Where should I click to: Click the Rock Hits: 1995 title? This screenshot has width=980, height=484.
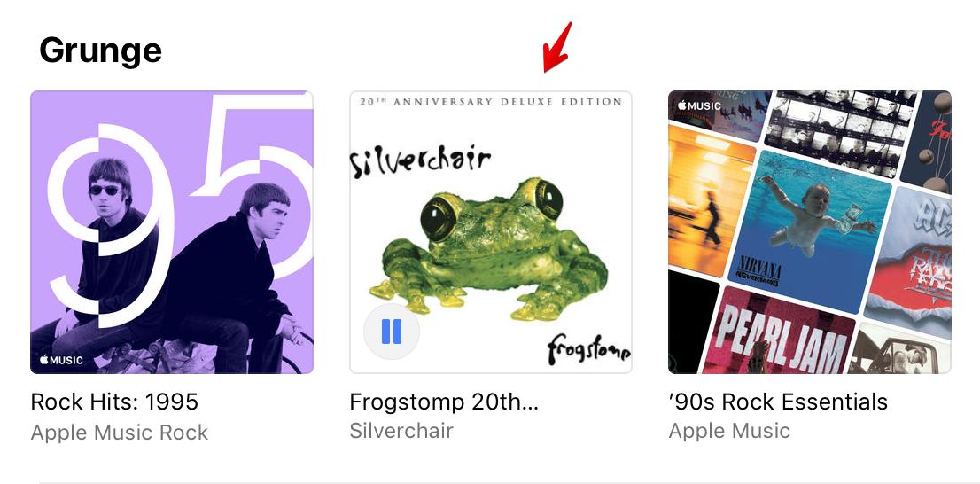114,402
